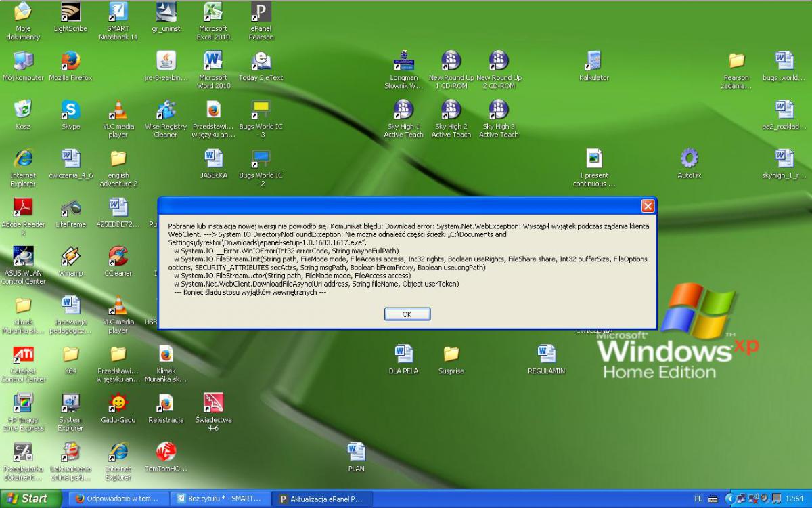Switch to the Odpowiadanie w tem... Firefox taskbar window
The image size is (812, 508).
click(117, 499)
